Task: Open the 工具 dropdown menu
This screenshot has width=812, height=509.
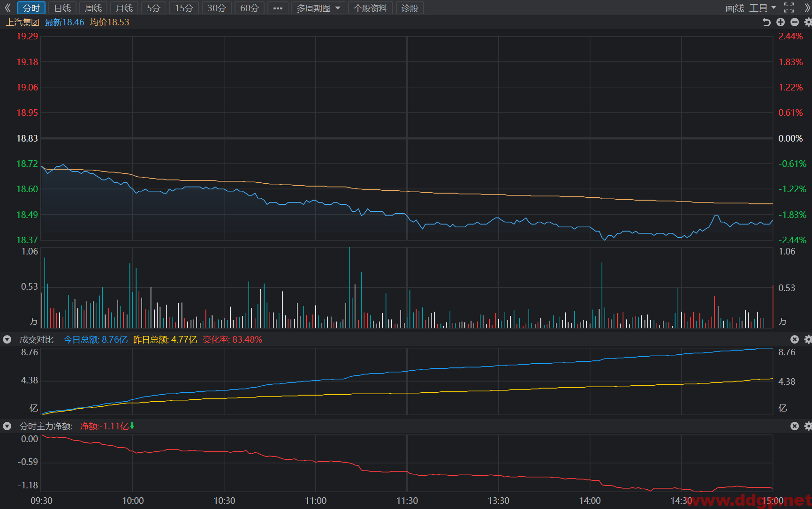Action: coord(762,8)
